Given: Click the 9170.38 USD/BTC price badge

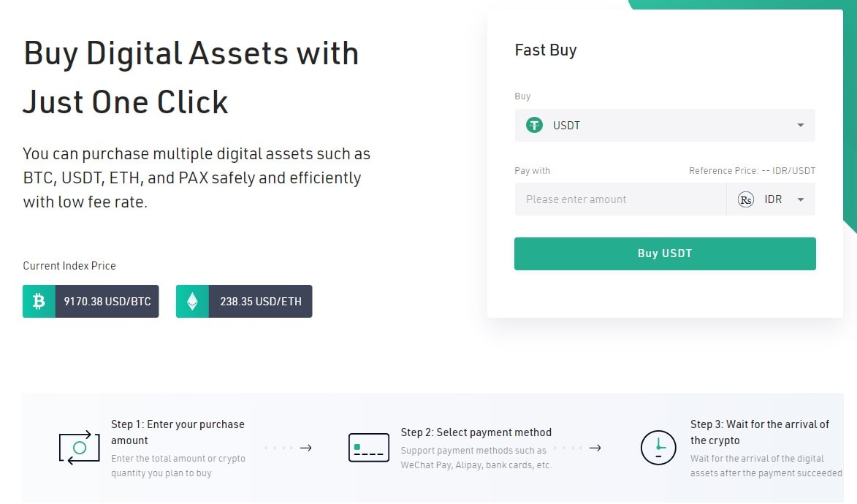Looking at the screenshot, I should click(x=91, y=301).
